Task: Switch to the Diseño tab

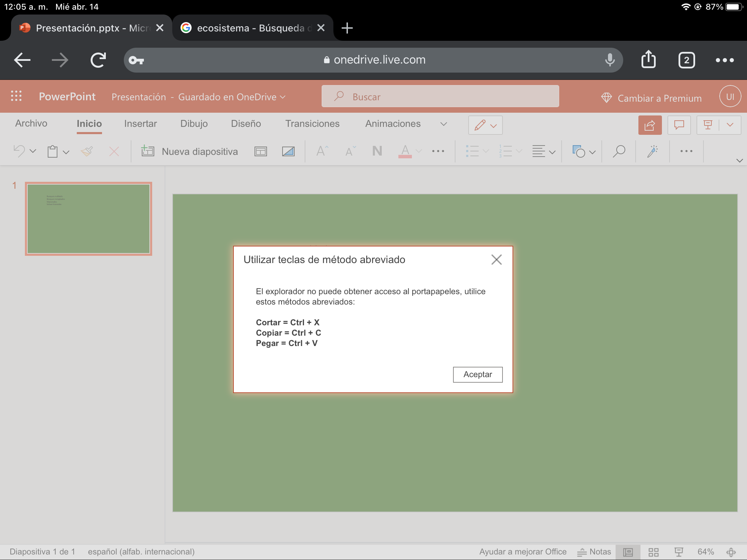Action: (246, 123)
